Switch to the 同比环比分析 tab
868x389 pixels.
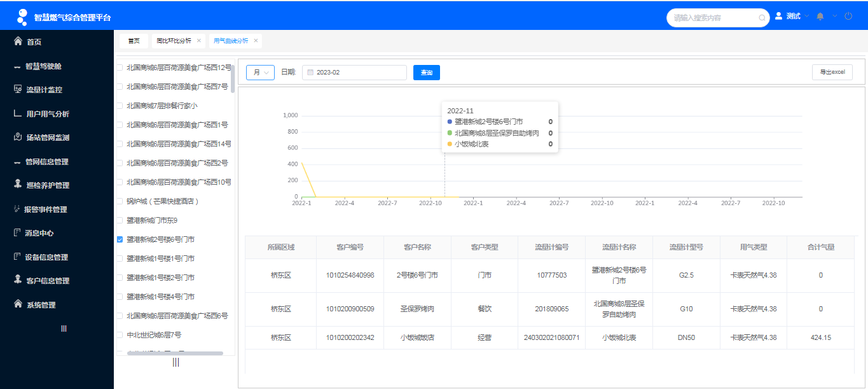coord(174,41)
